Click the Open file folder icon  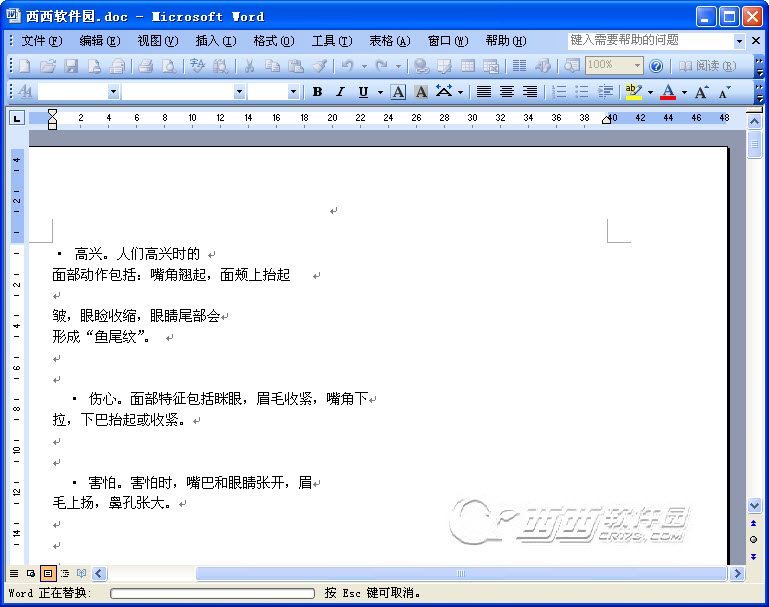point(48,65)
